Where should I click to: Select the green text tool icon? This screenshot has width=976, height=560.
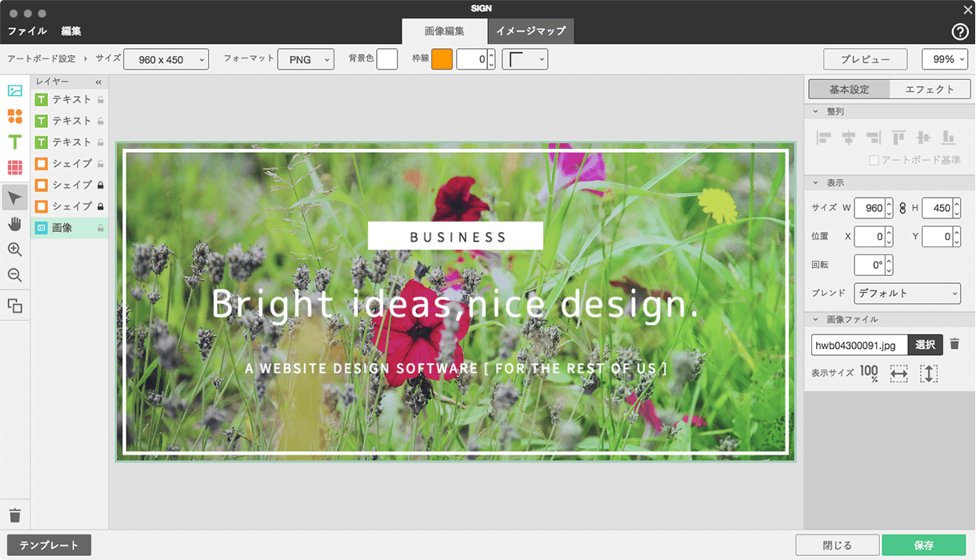(14, 142)
